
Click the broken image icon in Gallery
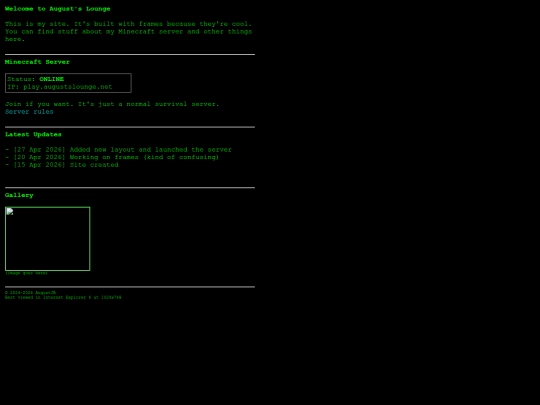[x=10, y=211]
